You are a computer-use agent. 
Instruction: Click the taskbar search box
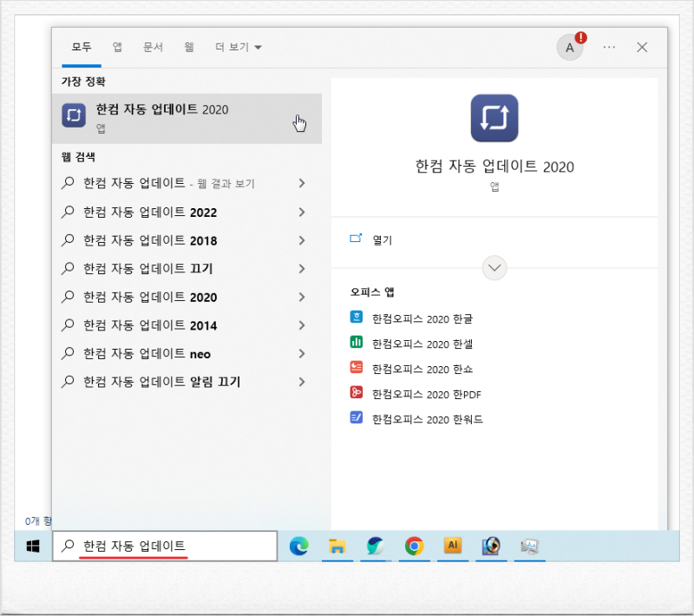[165, 546]
